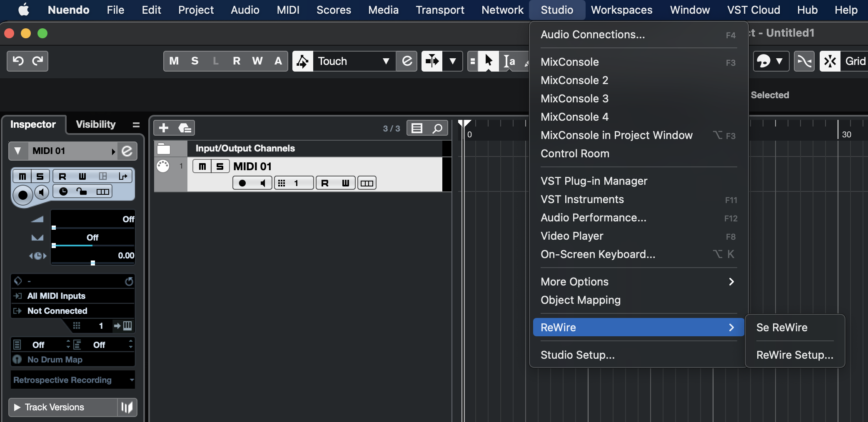This screenshot has width=868, height=422.
Task: Toggle global Write automation W button
Action: 257,61
